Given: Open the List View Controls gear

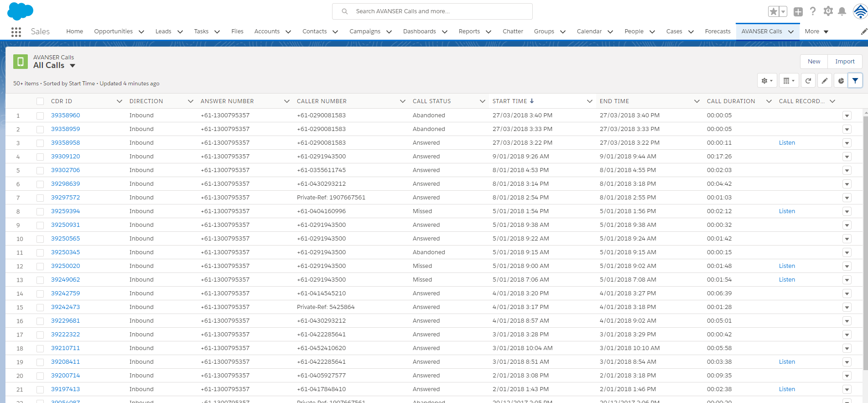Looking at the screenshot, I should tap(767, 81).
